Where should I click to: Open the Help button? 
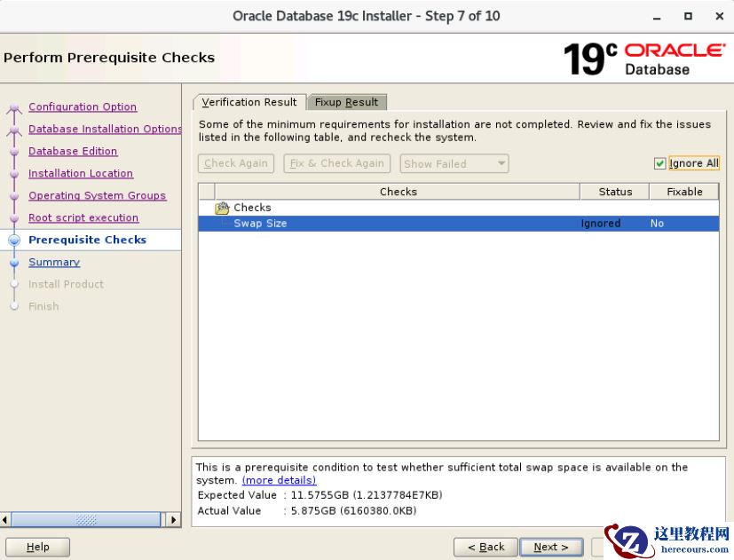38,547
